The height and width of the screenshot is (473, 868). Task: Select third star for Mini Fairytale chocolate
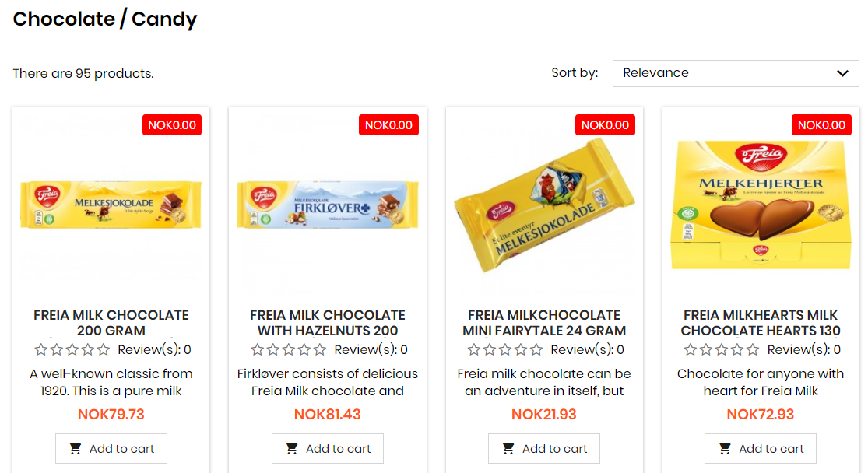coord(505,349)
